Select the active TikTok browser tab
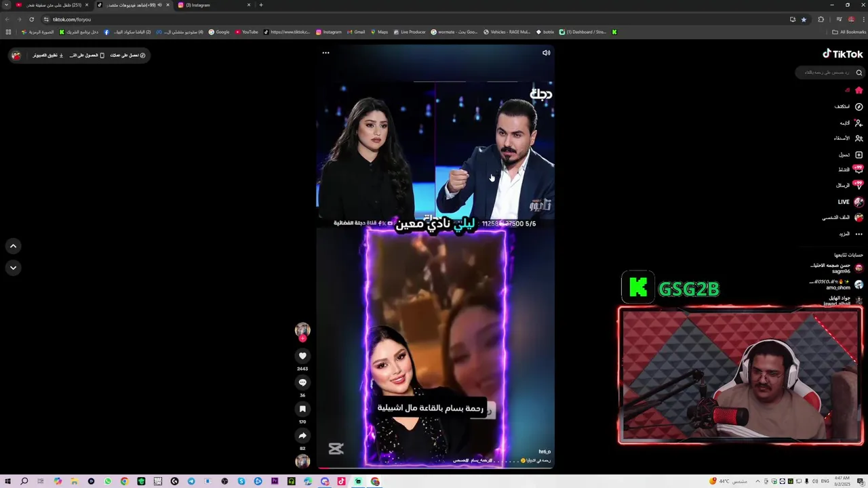 132,5
